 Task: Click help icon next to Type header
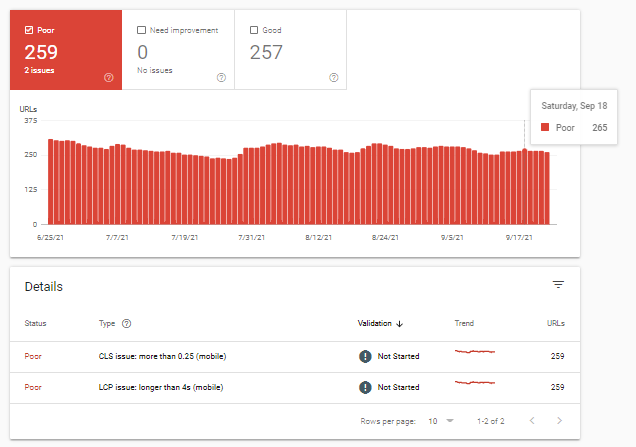pyautogui.click(x=127, y=323)
